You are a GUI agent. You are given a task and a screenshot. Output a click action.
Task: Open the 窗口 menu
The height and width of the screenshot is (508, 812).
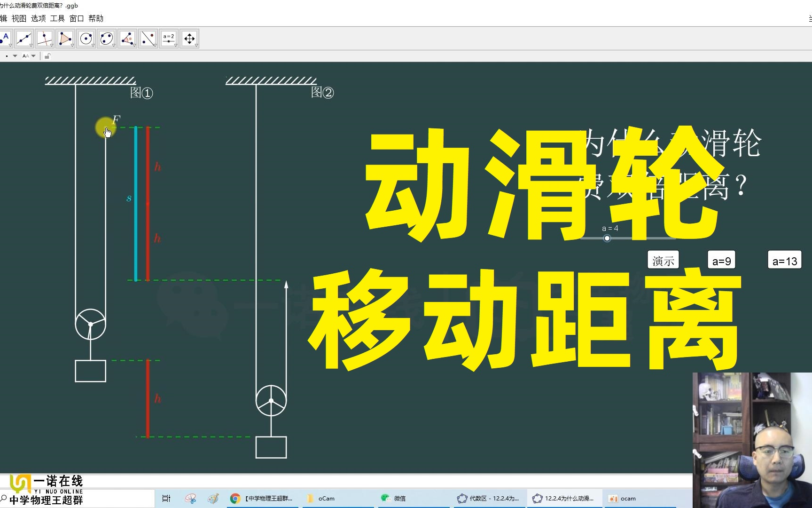tap(77, 18)
